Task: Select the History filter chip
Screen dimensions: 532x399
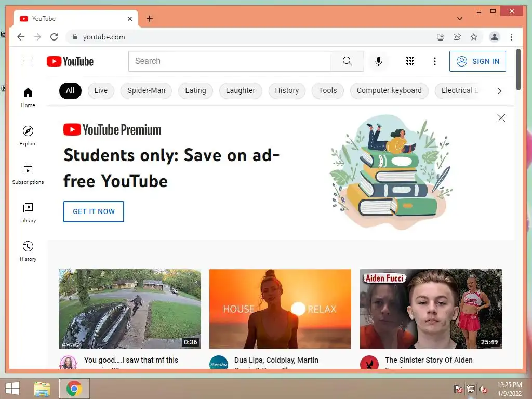Action: coord(287,90)
